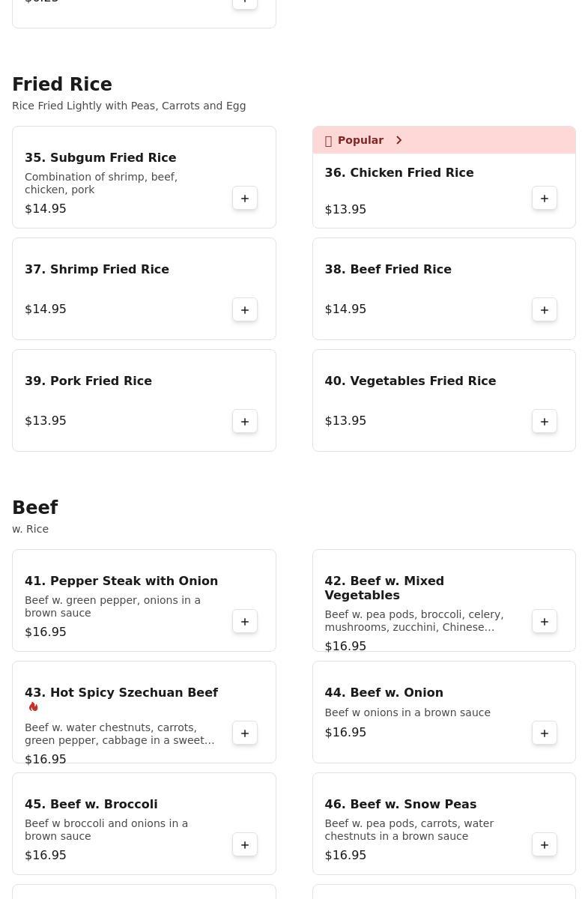Add Hot Spicy Szechuan Beef plus icon
Viewport: 588px width, 899px height.
pyautogui.click(x=245, y=733)
